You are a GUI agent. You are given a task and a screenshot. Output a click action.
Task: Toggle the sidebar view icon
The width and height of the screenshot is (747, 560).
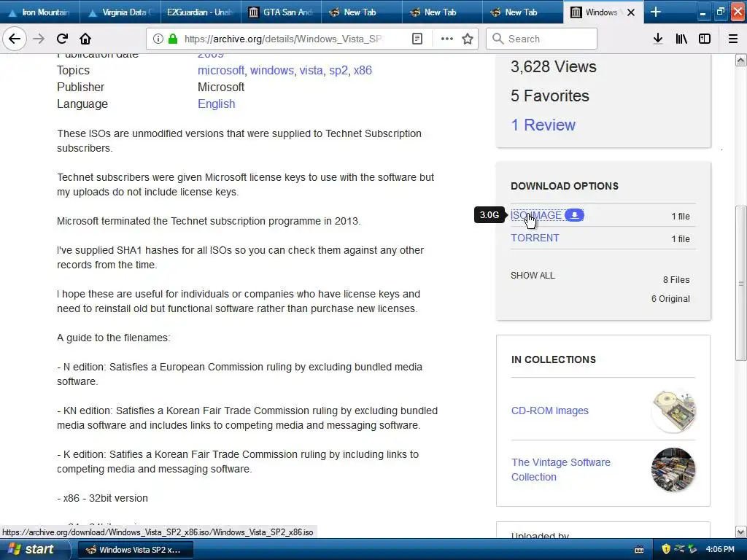[x=705, y=39]
